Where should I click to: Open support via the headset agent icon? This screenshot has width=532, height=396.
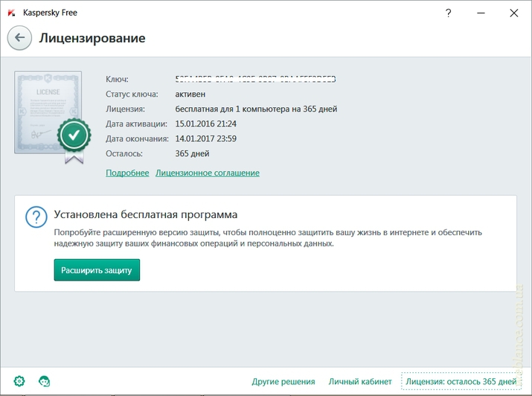(x=44, y=381)
